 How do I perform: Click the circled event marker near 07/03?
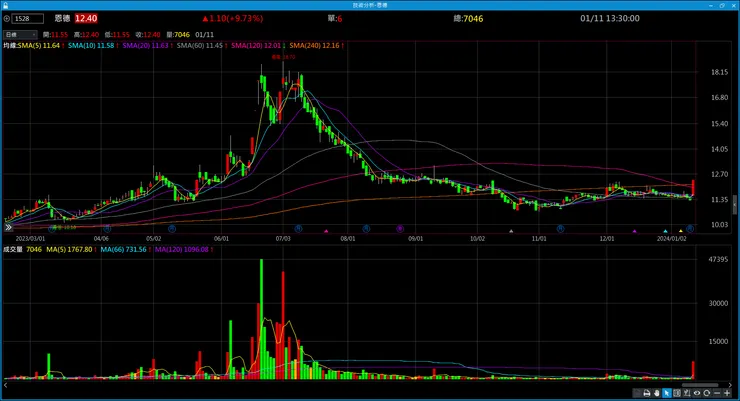298,229
